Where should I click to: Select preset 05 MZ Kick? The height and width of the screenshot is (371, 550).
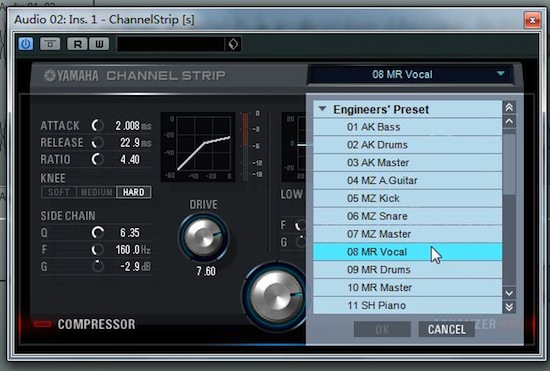tap(407, 198)
